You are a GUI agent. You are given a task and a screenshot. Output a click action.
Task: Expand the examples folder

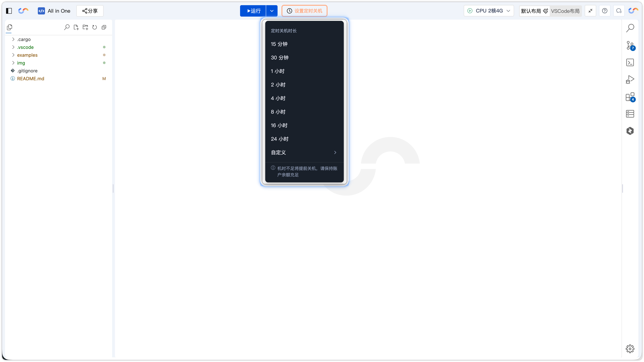pyautogui.click(x=58, y=55)
